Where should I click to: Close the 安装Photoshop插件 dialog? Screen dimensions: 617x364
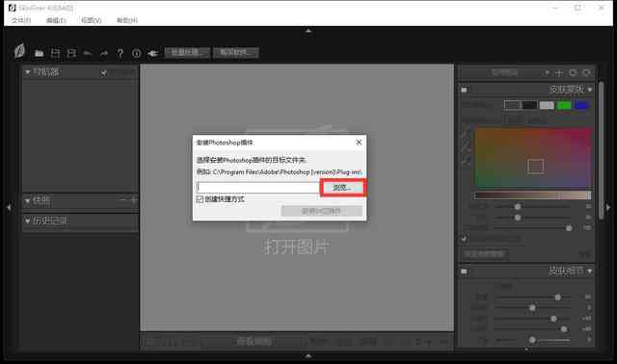click(x=359, y=143)
